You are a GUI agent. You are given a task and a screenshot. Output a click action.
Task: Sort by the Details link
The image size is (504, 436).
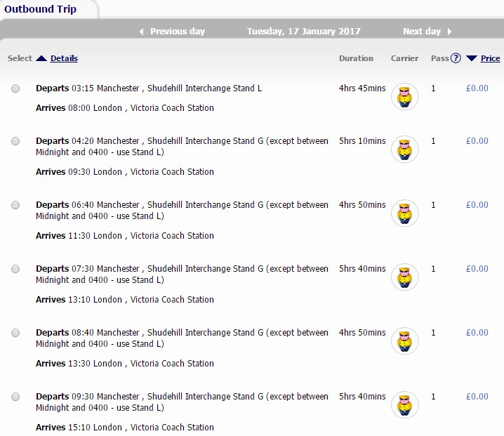coord(64,58)
